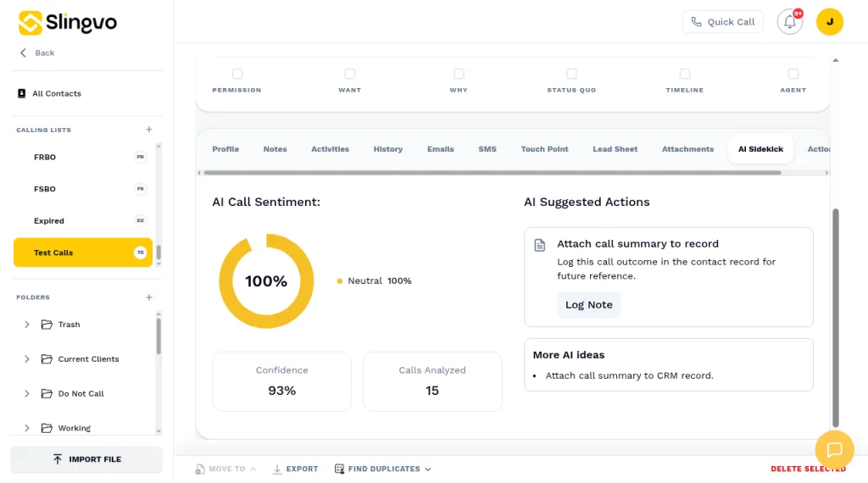Click the sentiment donut chart
This screenshot has height=483, width=868.
click(x=266, y=281)
